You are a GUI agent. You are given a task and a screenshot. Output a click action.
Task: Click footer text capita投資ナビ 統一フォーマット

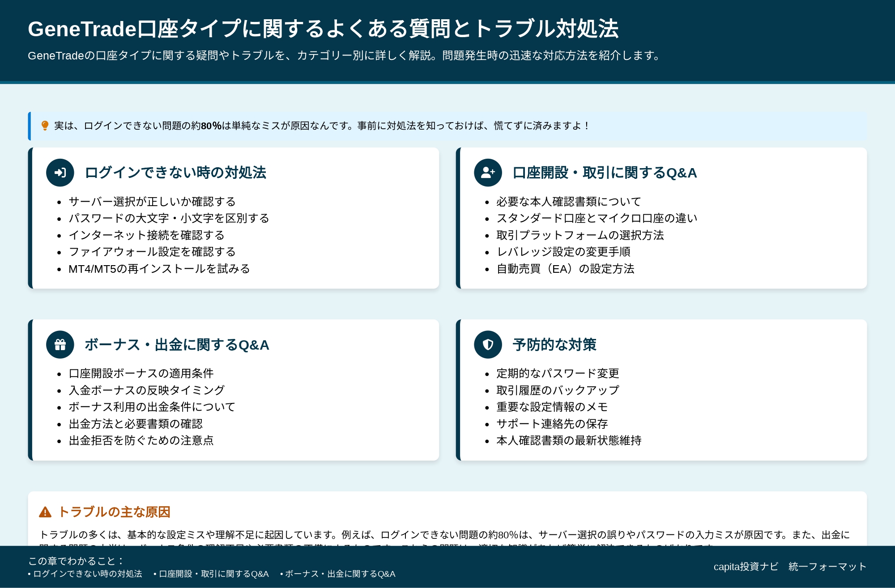790,567
